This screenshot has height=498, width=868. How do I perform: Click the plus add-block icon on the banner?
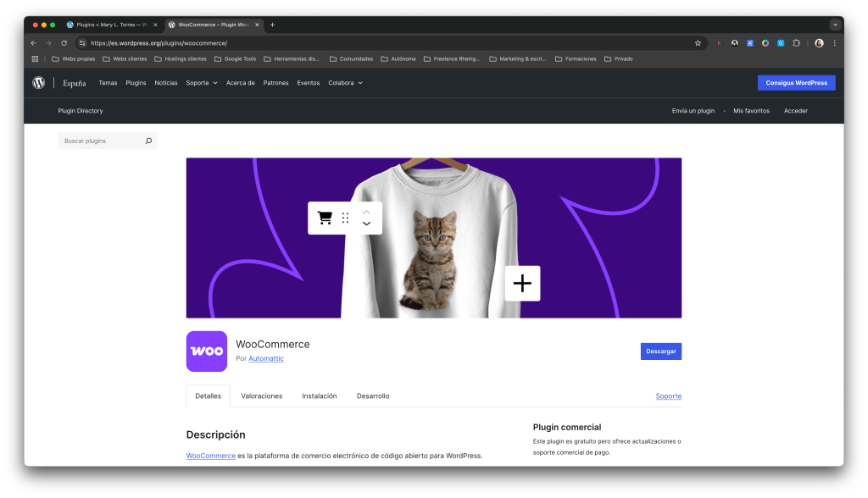click(x=522, y=283)
